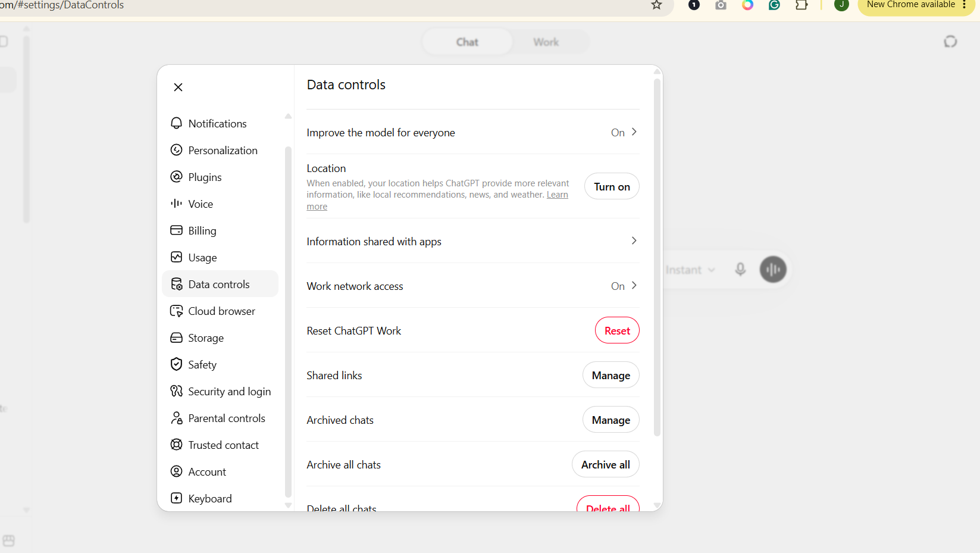Screen dimensions: 980x553
Task: Expand Information shared with apps
Action: [473, 241]
